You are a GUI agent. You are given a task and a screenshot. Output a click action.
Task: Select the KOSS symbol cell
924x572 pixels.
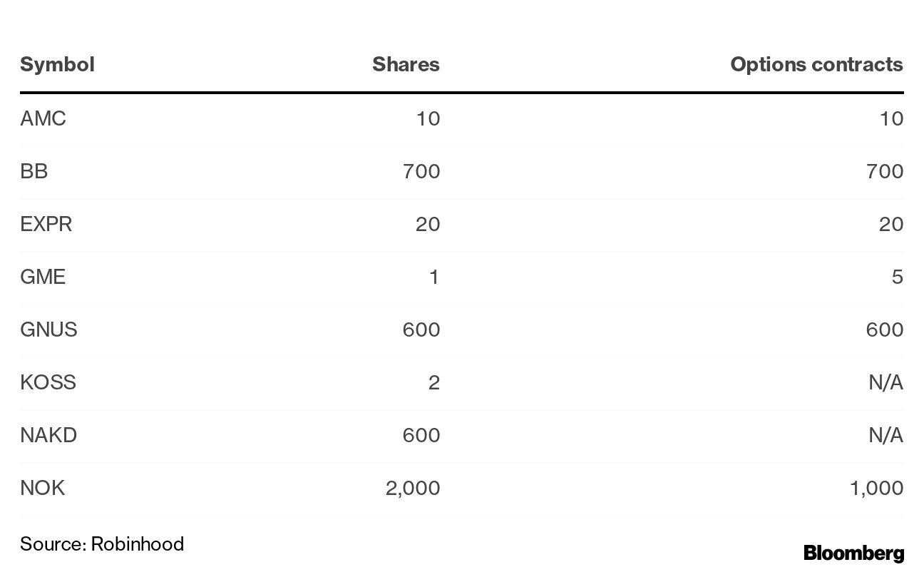[x=48, y=382]
